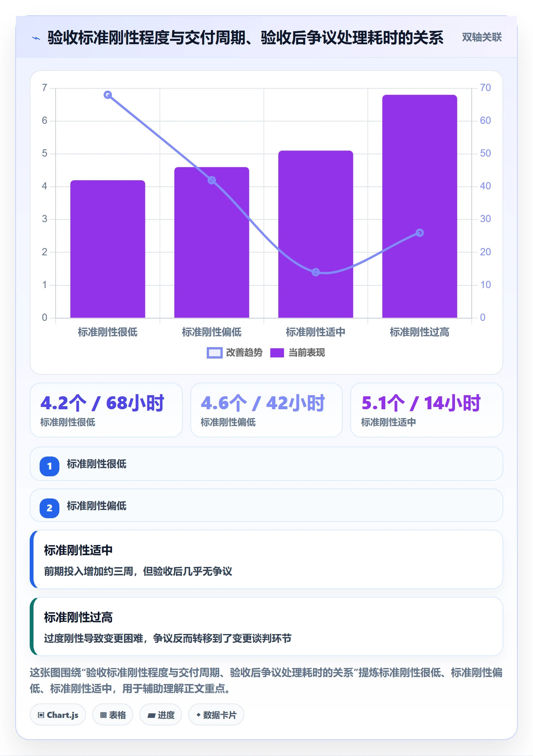Click the 标准刚性过高 note card heading

78,617
